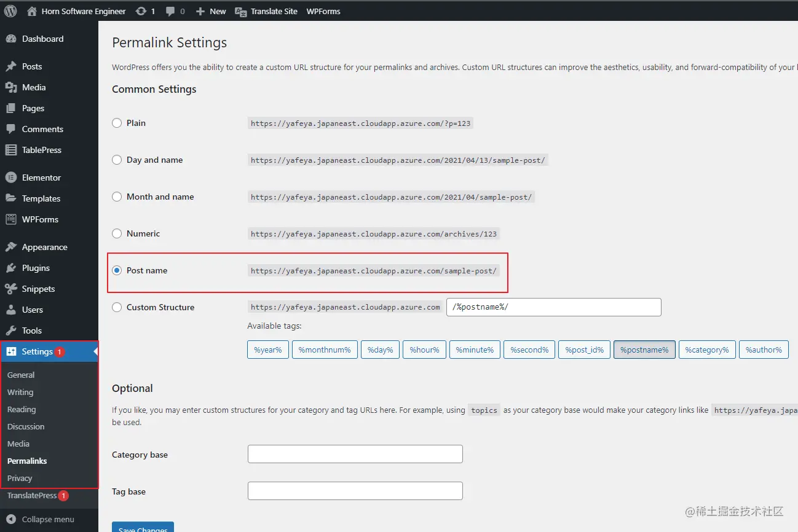Select the Post name radio button
798x532 pixels.
[x=117, y=270]
